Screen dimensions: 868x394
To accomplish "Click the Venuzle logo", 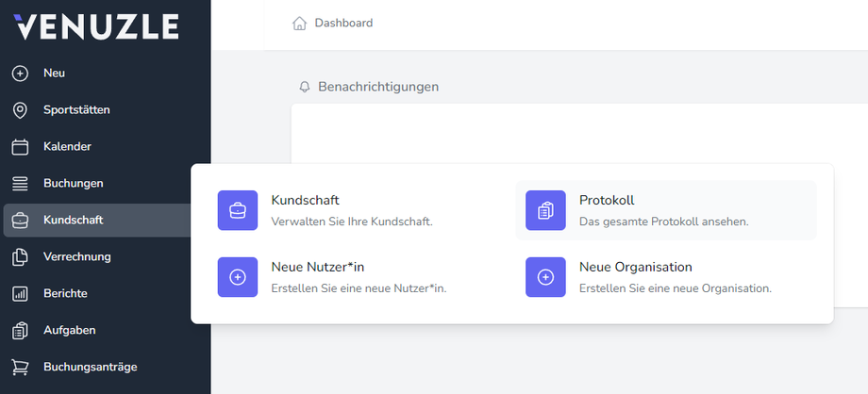I will click(96, 26).
